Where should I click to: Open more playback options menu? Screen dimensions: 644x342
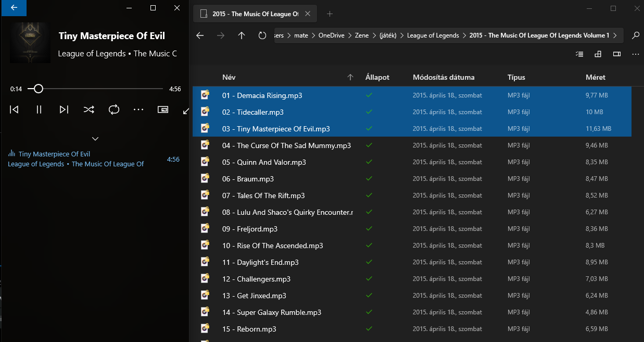138,109
